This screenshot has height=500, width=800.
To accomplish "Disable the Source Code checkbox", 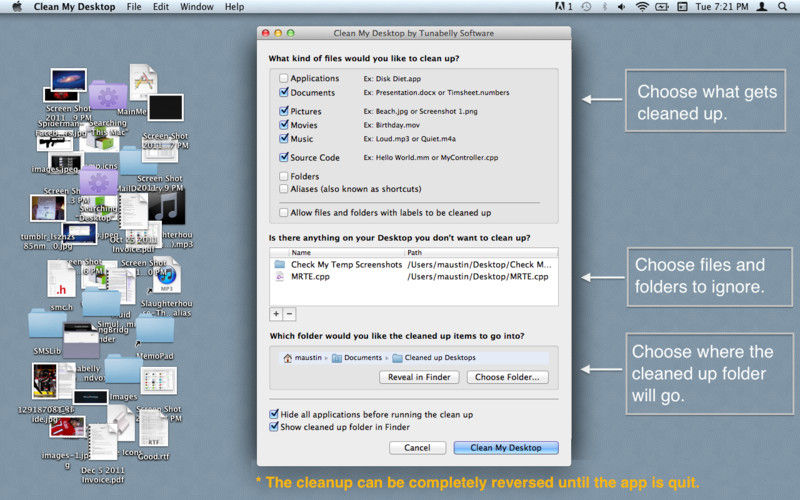I will [284, 157].
